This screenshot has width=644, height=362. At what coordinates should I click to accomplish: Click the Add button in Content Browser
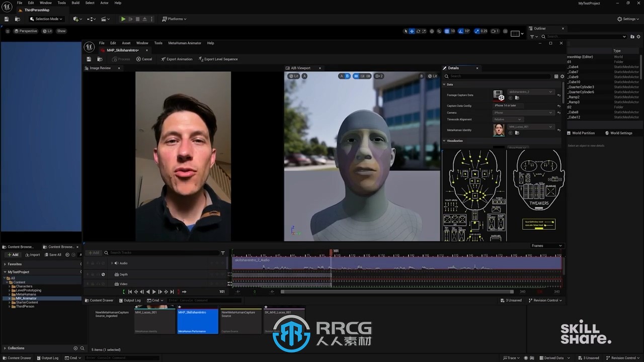tap(13, 255)
